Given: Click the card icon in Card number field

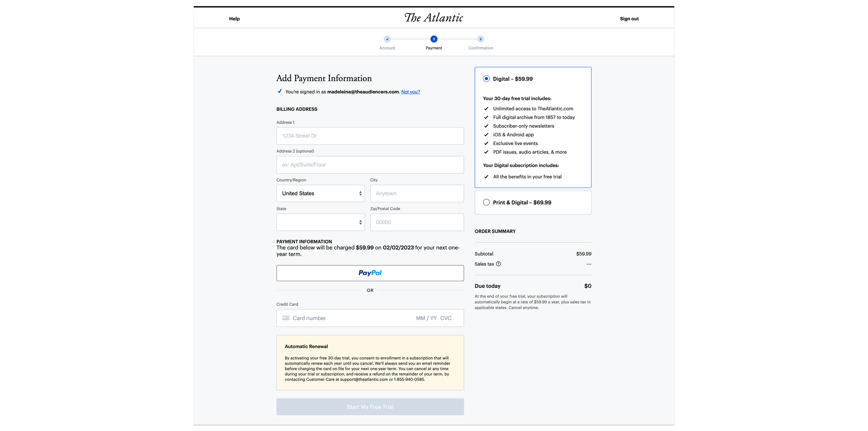Looking at the screenshot, I should [286, 318].
